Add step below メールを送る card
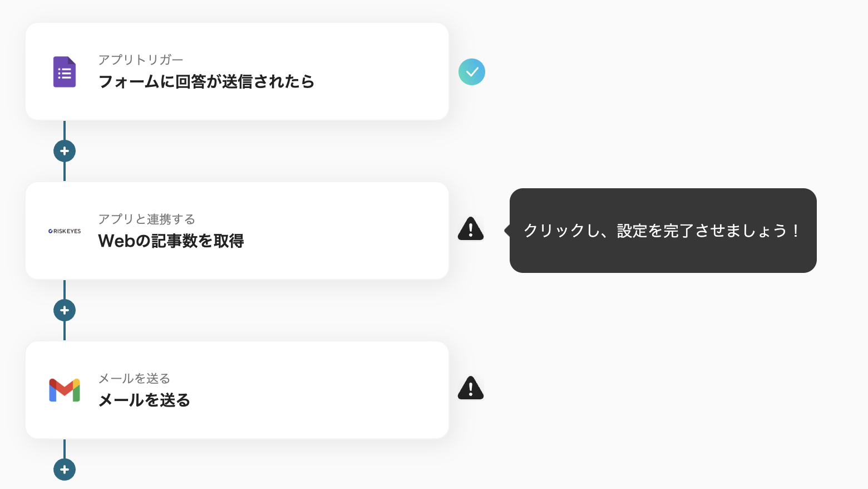The height and width of the screenshot is (489, 868). tap(65, 470)
